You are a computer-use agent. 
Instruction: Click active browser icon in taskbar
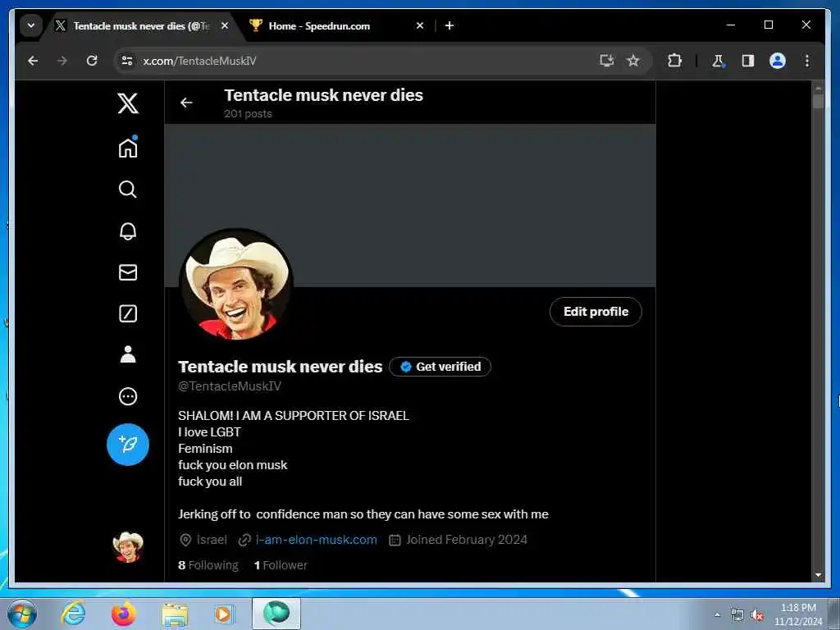click(276, 614)
